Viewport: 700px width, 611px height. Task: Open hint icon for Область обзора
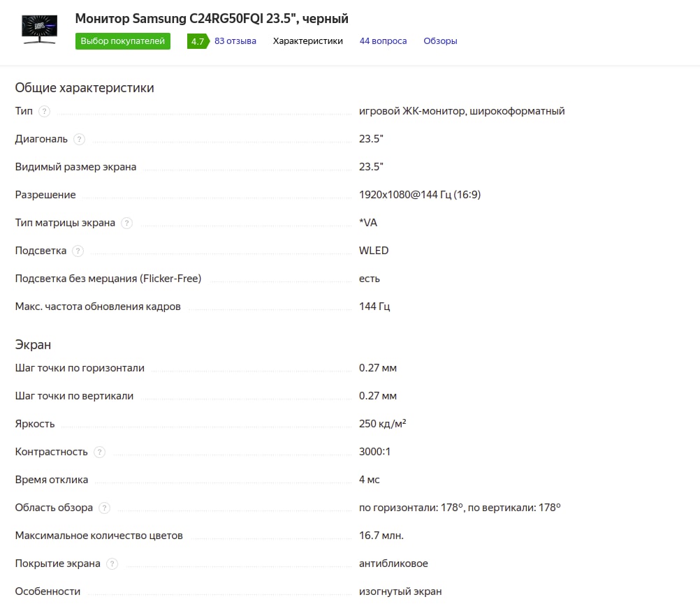pyautogui.click(x=104, y=508)
